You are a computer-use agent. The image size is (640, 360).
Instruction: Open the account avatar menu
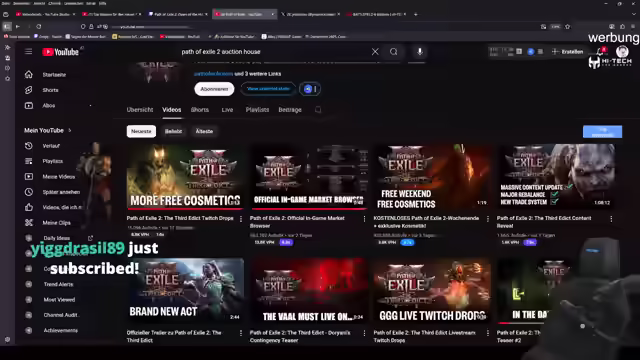pyautogui.click(x=622, y=51)
